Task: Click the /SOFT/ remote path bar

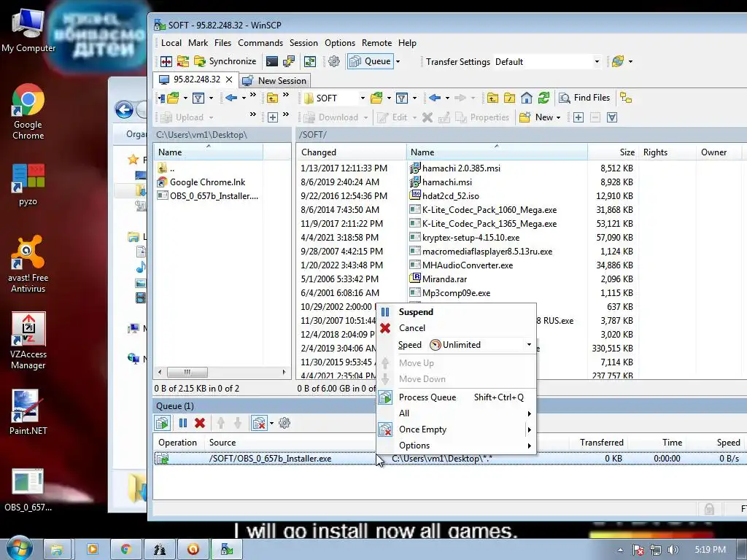Action: (521, 135)
